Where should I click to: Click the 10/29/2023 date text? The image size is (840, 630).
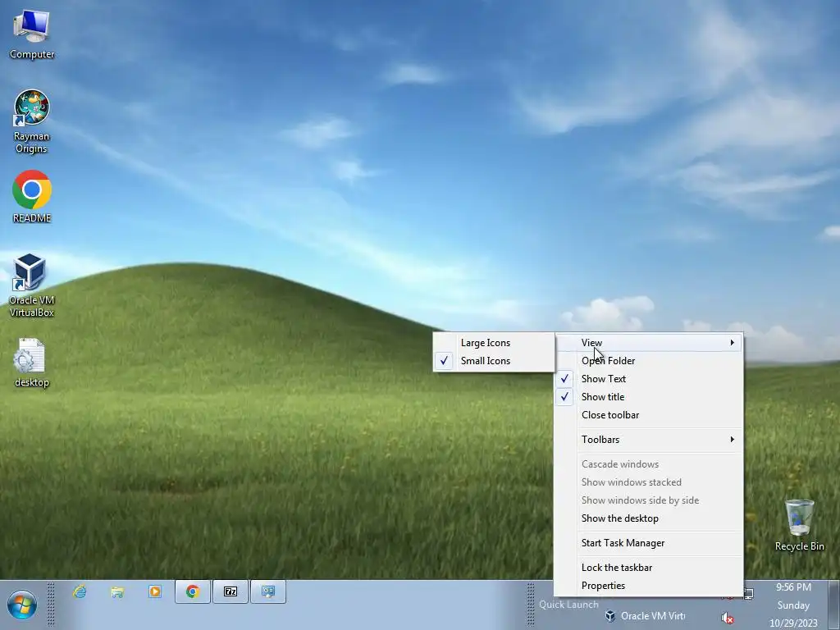pyautogui.click(x=793, y=623)
